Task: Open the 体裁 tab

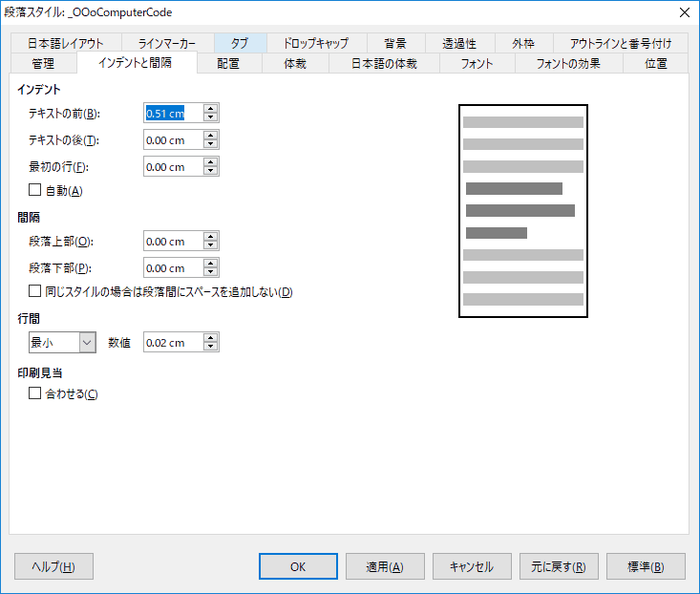Action: point(295,63)
